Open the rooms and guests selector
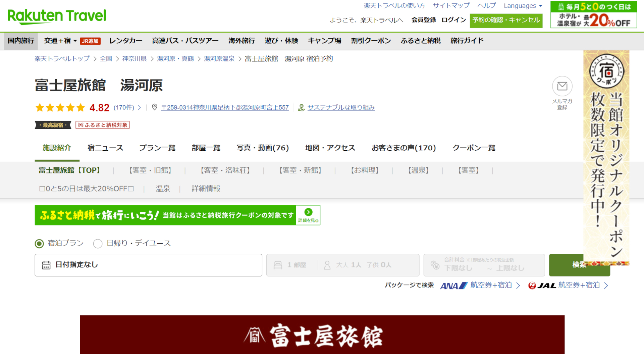Image resolution: width=644 pixels, height=354 pixels. point(343,265)
